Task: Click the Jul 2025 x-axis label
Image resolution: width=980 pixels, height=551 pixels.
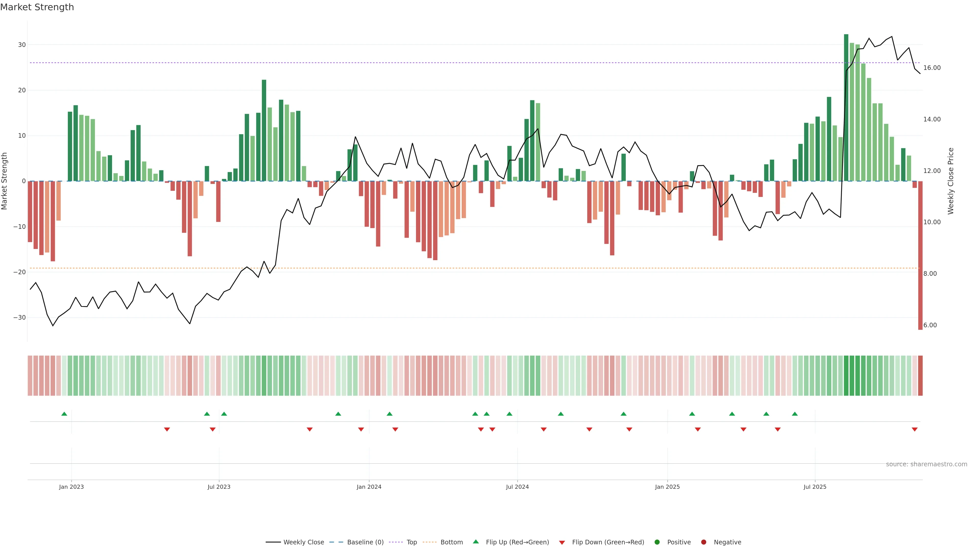Action: (815, 487)
